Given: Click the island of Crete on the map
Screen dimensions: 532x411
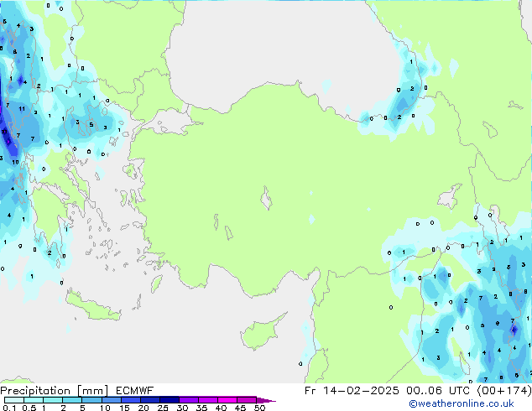Looking at the screenshot, I should coord(93,307).
